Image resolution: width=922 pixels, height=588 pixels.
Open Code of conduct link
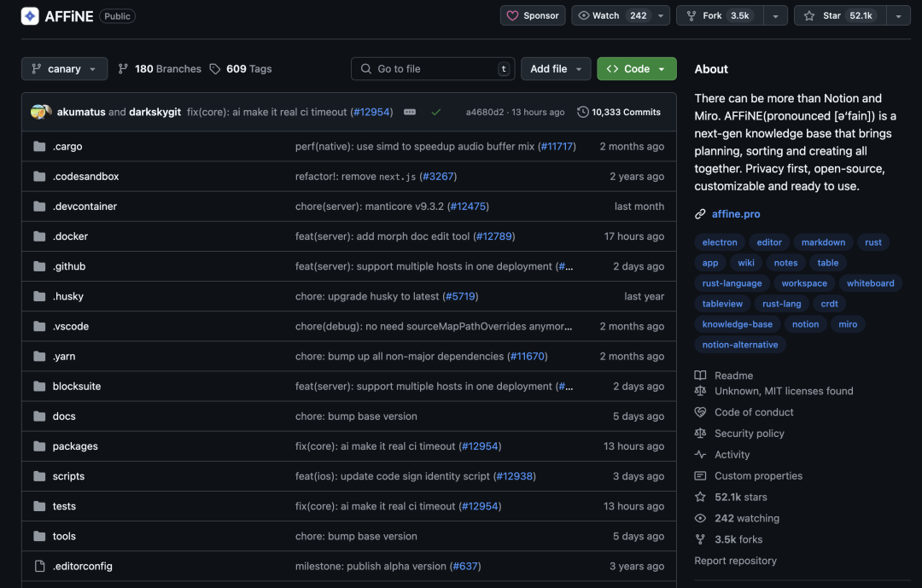click(754, 412)
